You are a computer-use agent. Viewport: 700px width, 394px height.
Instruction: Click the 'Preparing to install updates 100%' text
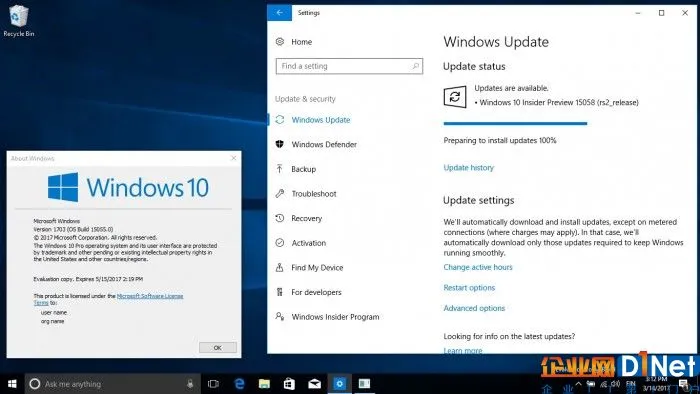(500, 141)
